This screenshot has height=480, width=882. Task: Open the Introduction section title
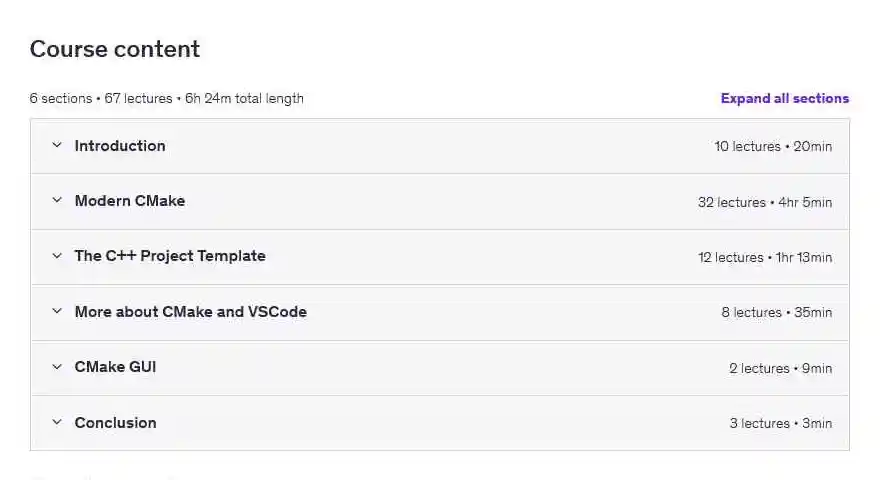(x=120, y=146)
